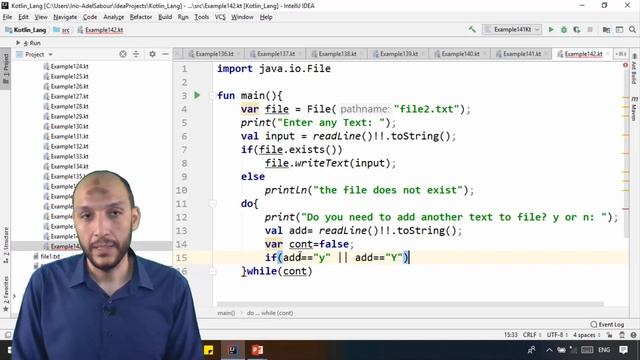Toggle the 1: Project tool window button
Screen dimensions: 640x360
(6, 68)
